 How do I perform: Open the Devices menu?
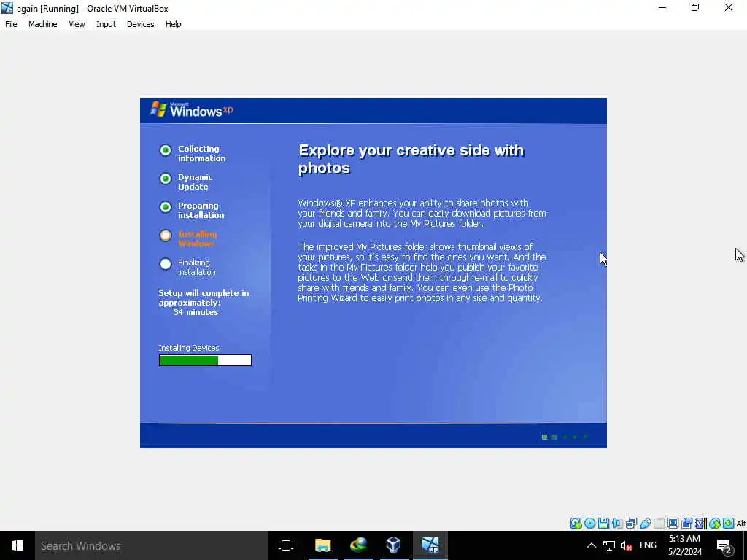pyautogui.click(x=141, y=24)
